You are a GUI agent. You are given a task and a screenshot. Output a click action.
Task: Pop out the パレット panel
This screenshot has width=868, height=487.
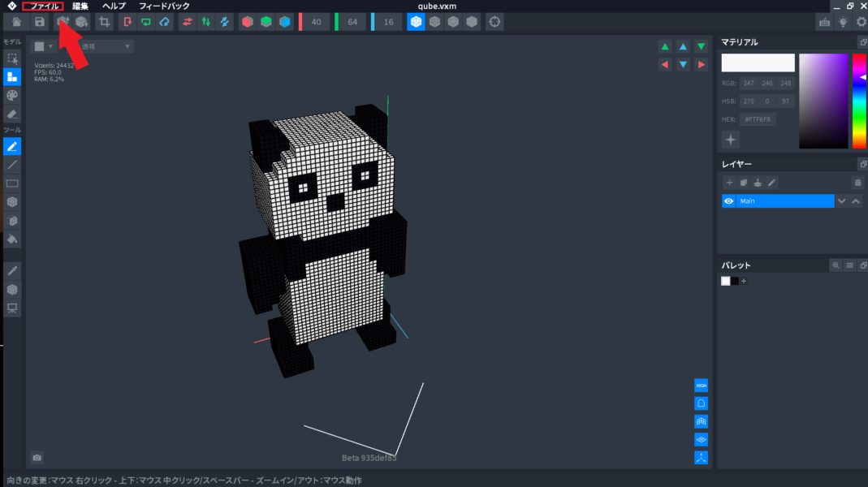click(x=863, y=265)
